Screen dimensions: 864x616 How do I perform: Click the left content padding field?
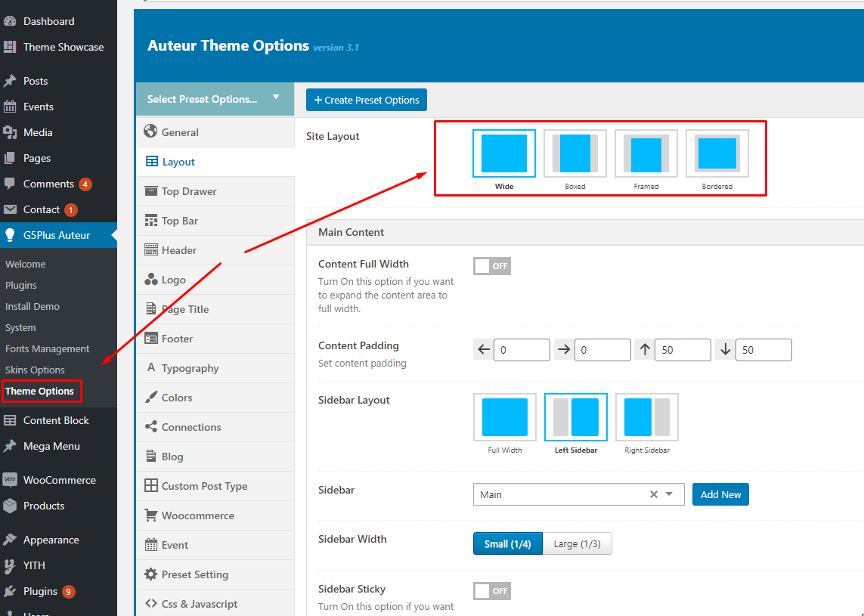[522, 350]
